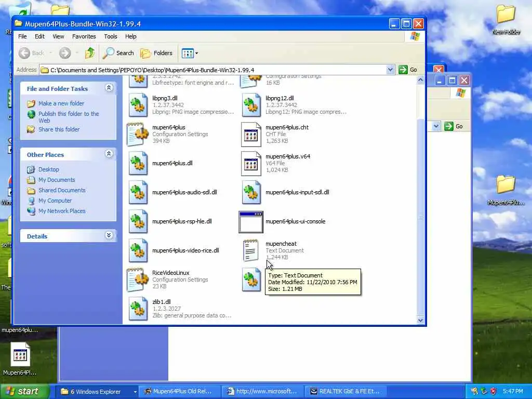Select the mupen64plus-audio-sdl.dll icon

pyautogui.click(x=138, y=192)
